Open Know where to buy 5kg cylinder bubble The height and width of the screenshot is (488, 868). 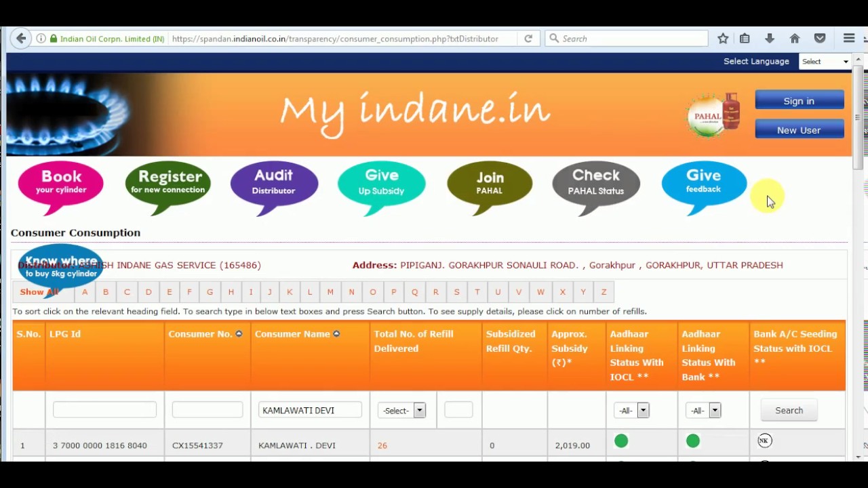click(x=61, y=270)
